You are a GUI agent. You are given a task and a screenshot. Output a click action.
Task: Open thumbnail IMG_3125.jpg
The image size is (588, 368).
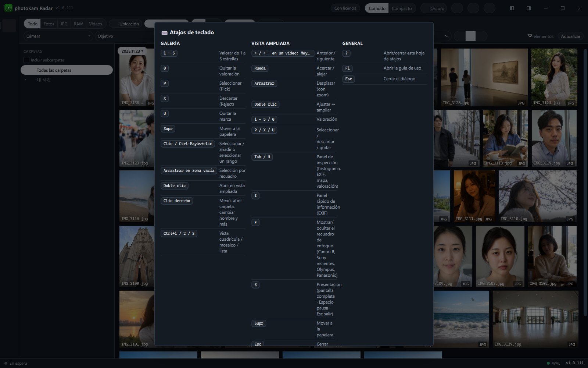[484, 77]
